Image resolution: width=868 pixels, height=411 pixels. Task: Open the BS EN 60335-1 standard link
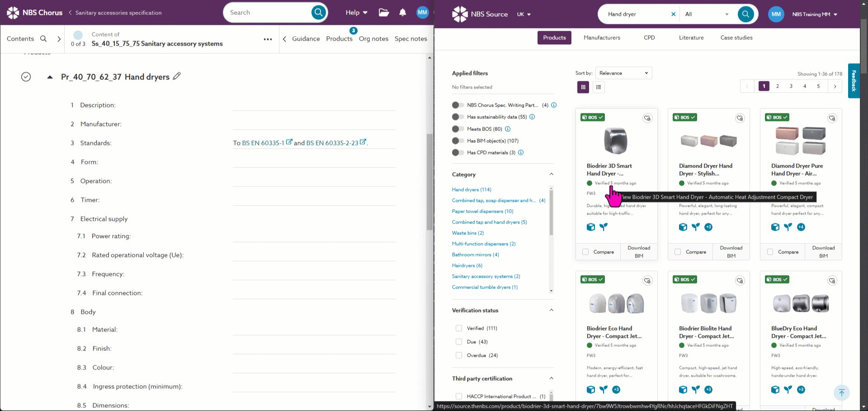(267, 143)
